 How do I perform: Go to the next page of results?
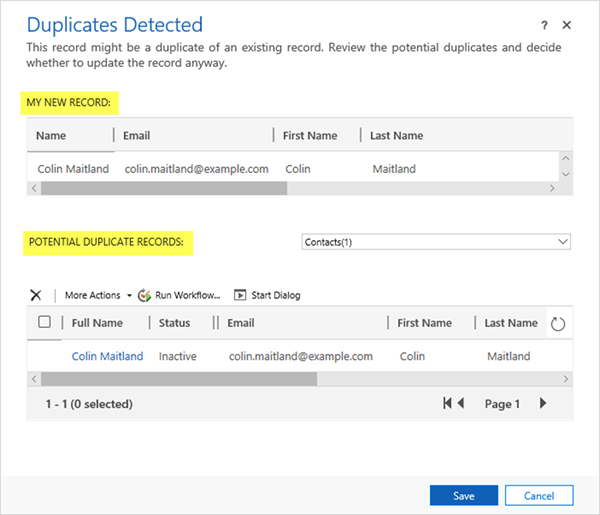pyautogui.click(x=543, y=404)
